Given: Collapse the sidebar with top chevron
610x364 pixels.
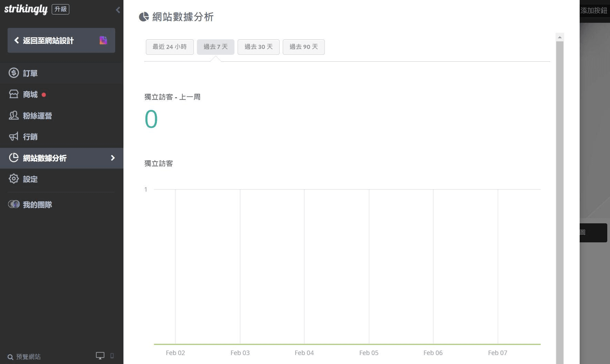Looking at the screenshot, I should pos(118,10).
